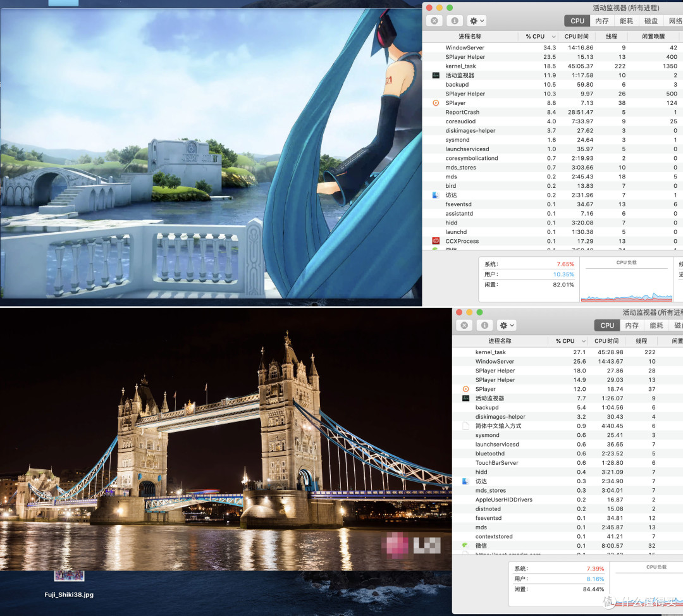This screenshot has height=616, width=683.
Task: Select coreaudiod row in upper window
Action: point(552,121)
